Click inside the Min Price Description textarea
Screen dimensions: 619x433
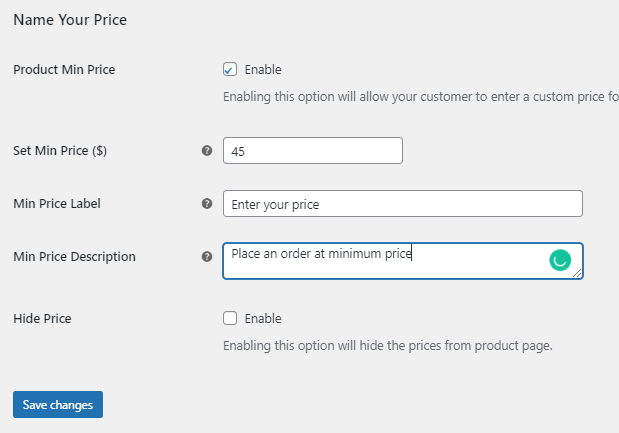pyautogui.click(x=403, y=261)
